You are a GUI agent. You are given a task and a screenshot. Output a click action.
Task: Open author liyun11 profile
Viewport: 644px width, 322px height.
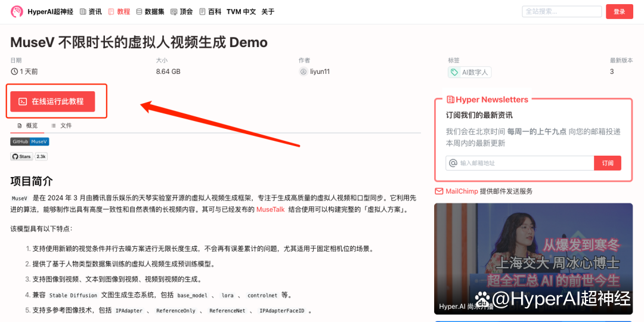point(320,72)
